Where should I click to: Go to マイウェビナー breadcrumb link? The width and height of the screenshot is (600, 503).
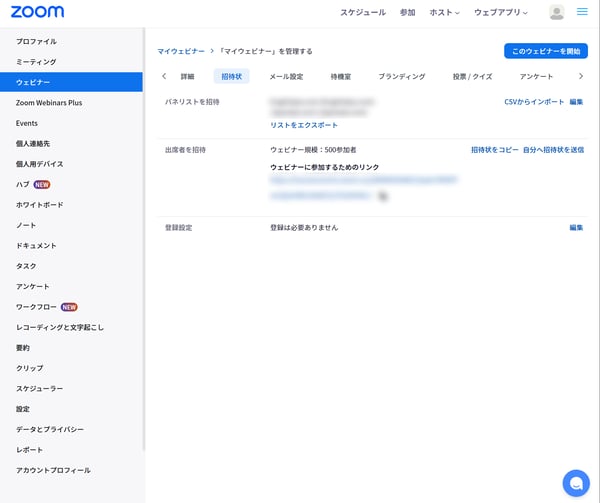[181, 51]
